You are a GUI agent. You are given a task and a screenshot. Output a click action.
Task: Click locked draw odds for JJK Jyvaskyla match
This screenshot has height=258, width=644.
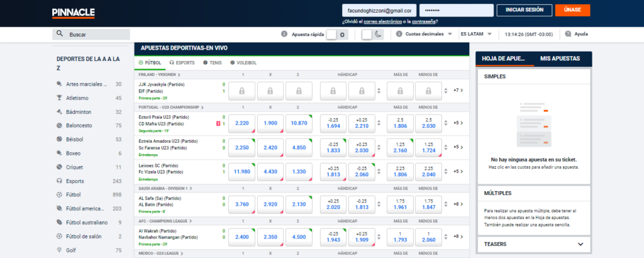tap(270, 91)
